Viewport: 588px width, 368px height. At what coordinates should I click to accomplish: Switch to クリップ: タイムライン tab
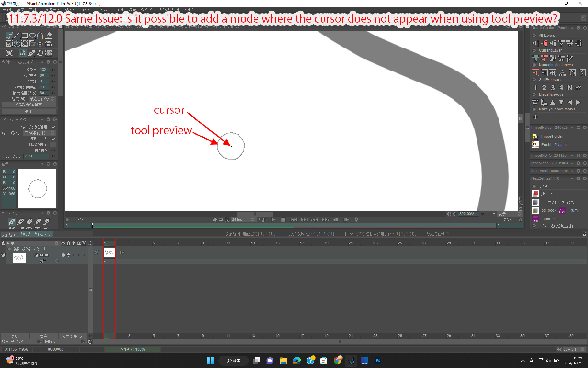(36, 234)
